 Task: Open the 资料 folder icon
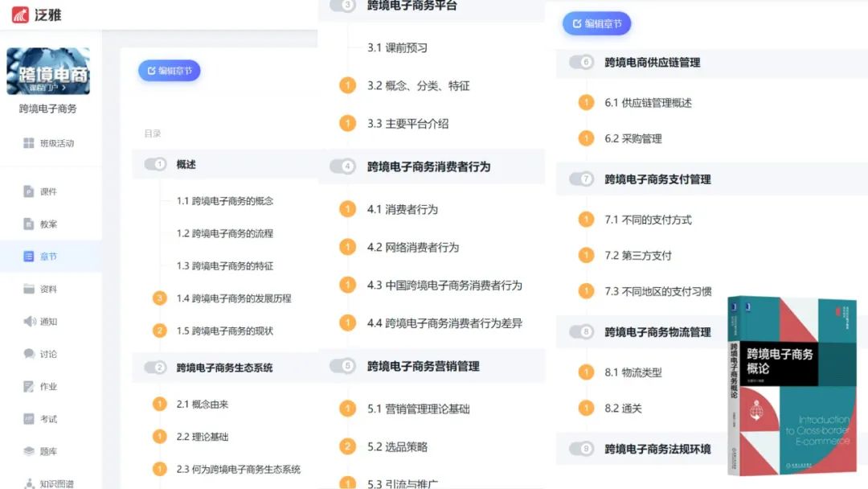click(x=29, y=289)
